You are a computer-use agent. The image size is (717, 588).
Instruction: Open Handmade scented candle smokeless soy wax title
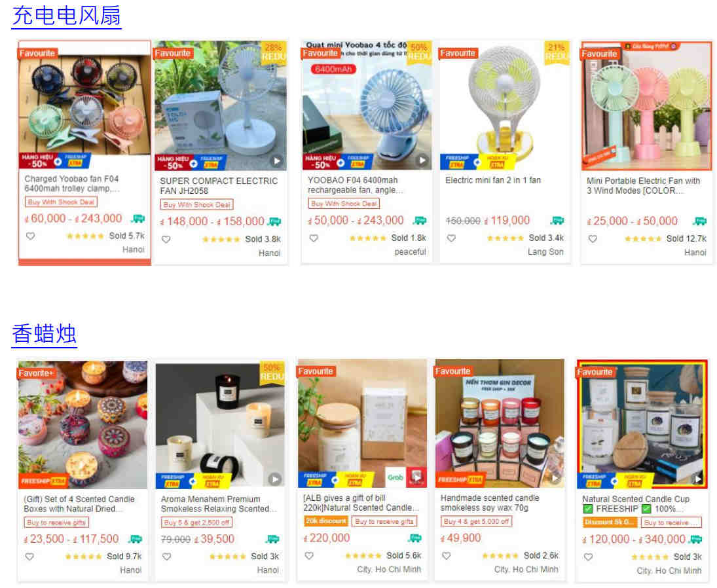(489, 502)
